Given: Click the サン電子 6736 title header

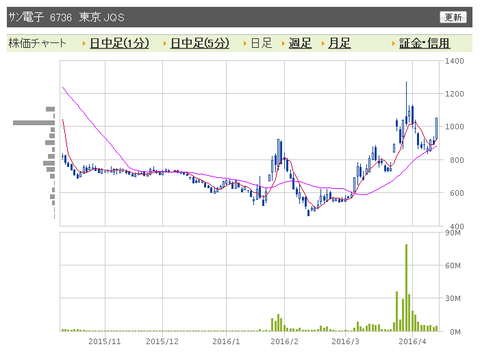Looking at the screenshot, I should click(66, 17).
